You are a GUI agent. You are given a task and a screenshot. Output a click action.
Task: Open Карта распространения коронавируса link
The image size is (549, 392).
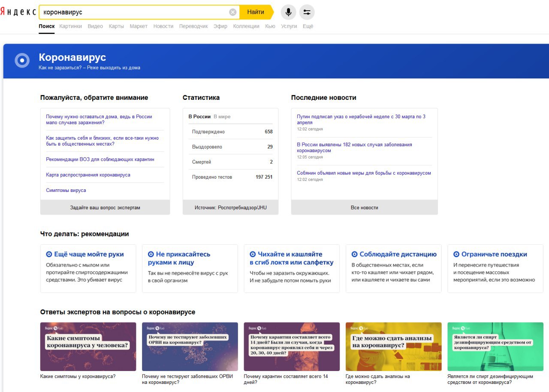tap(88, 175)
